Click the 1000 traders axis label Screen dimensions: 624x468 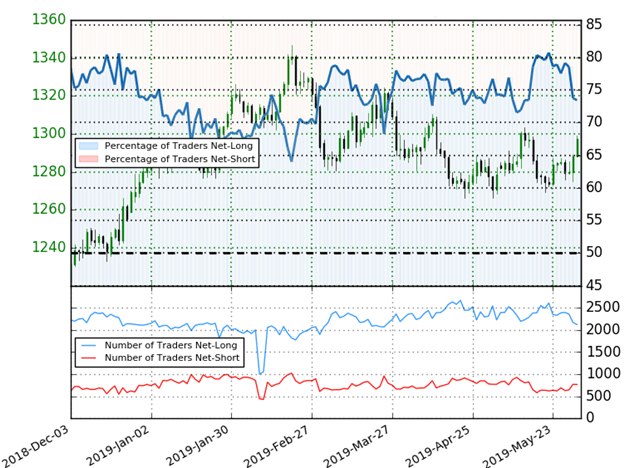pyautogui.click(x=603, y=374)
